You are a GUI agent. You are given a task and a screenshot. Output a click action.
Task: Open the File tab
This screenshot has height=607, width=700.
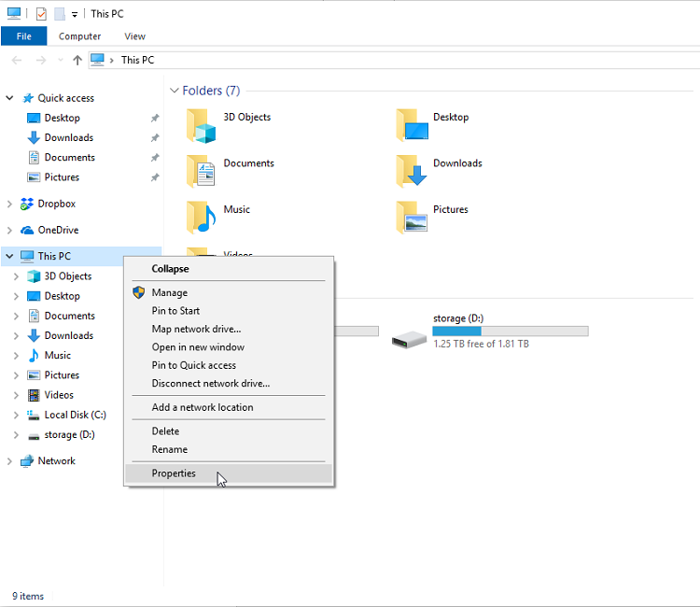coord(24,36)
